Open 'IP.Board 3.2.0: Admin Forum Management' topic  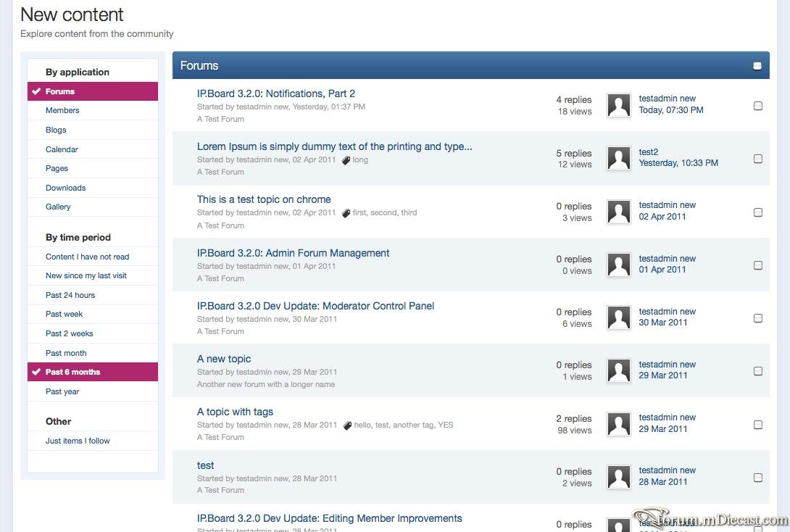[294, 253]
